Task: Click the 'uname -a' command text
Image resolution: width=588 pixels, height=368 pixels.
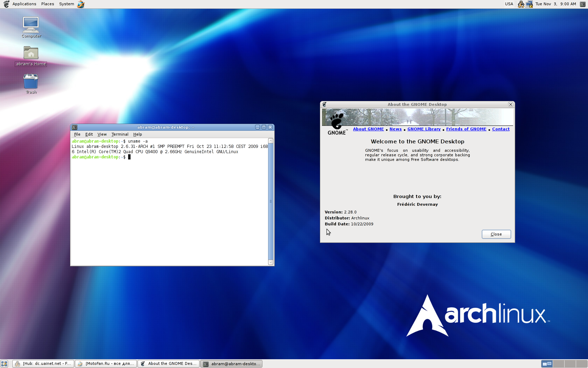Action: click(x=138, y=141)
